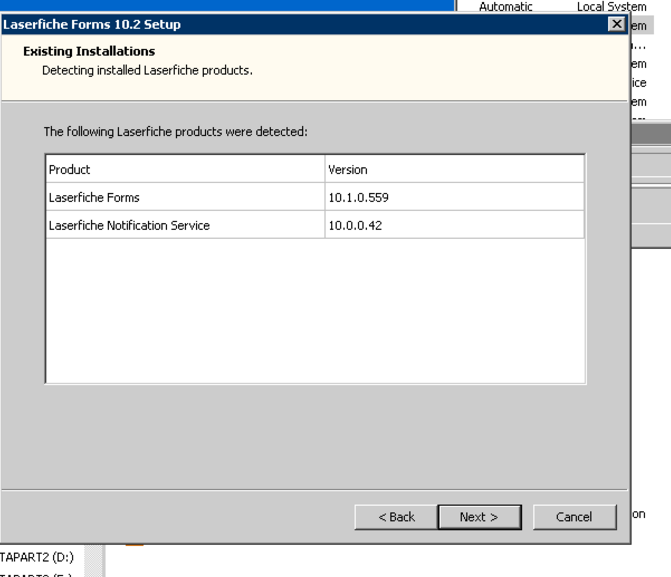Click 'Detecting installed Laserfiche products.' text

tap(147, 70)
